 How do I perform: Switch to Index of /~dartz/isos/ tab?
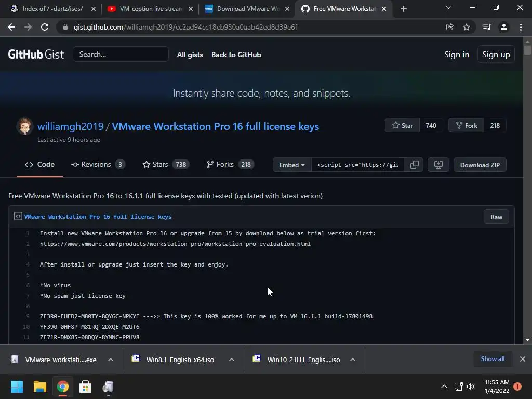(x=52, y=9)
